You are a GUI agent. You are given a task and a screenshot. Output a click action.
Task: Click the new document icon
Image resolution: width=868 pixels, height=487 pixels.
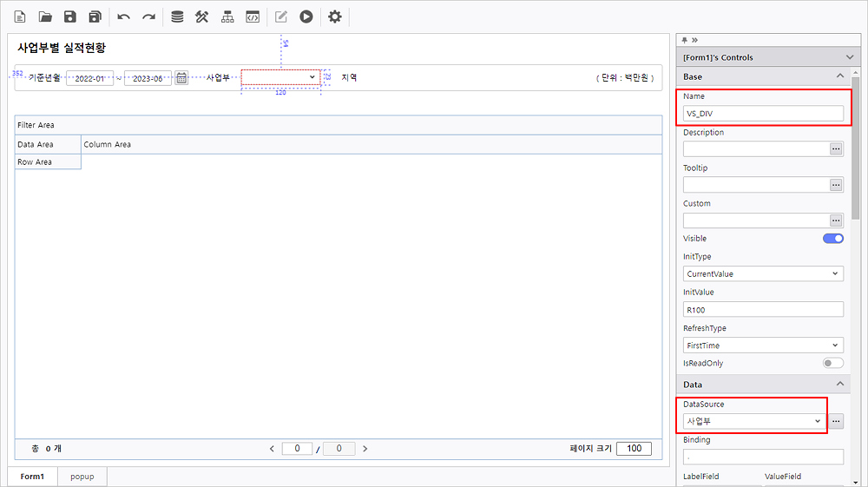pos(20,16)
